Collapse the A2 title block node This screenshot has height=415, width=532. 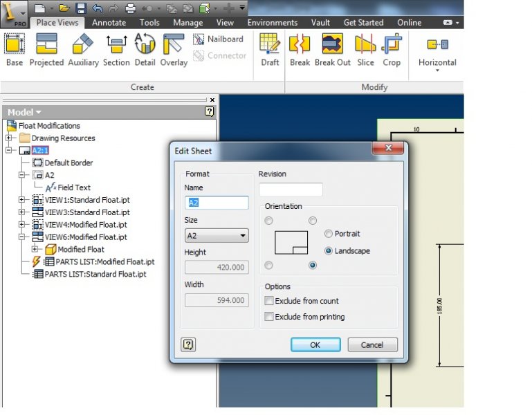coord(21,175)
